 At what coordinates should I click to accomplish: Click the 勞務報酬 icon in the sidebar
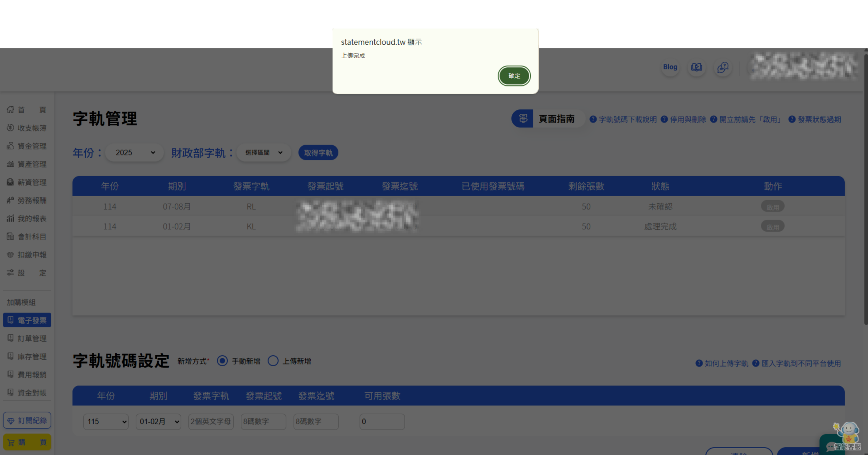coord(10,200)
